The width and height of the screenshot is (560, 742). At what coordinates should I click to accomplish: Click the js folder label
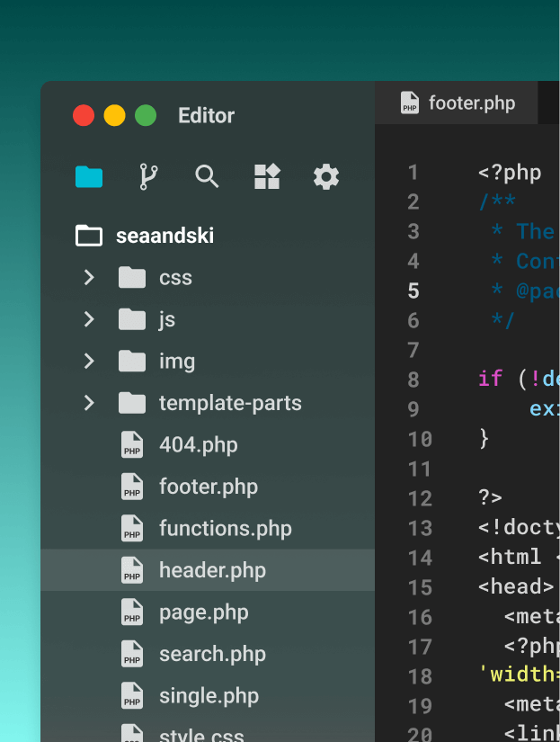click(x=167, y=319)
